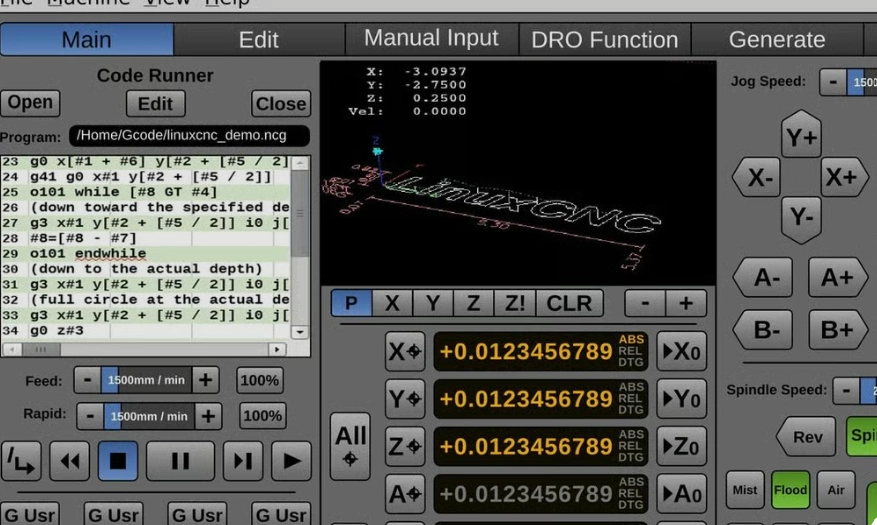The image size is (877, 525).
Task: Click the play (cycle start) button
Action: (x=291, y=461)
